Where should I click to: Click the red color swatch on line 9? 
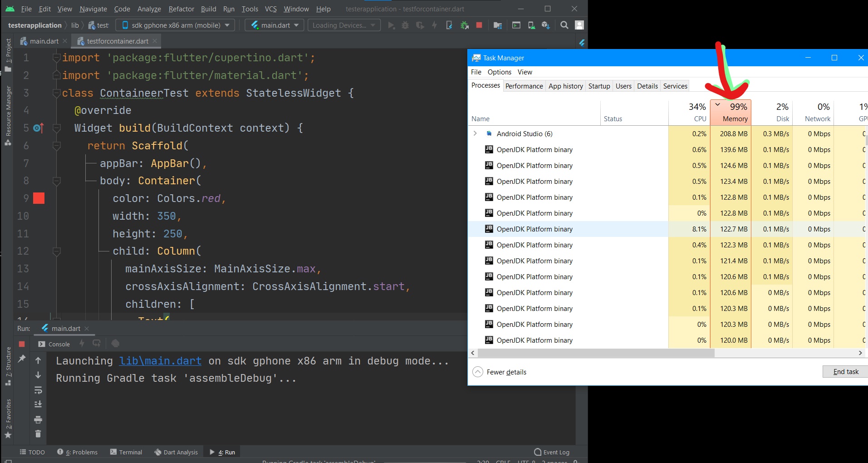[x=39, y=198]
